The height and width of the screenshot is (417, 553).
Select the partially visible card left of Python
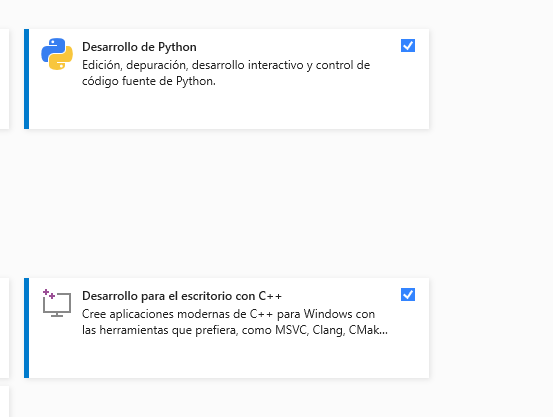pyautogui.click(x=4, y=79)
